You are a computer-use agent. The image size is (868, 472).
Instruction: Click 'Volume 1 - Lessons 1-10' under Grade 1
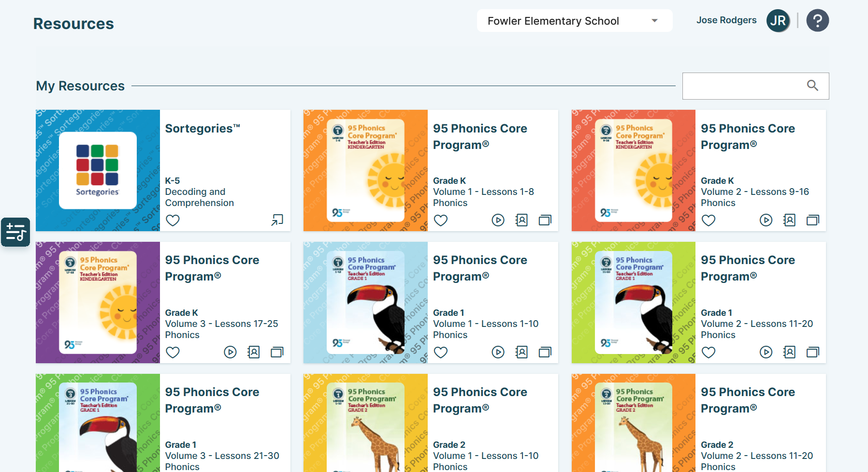click(x=486, y=324)
